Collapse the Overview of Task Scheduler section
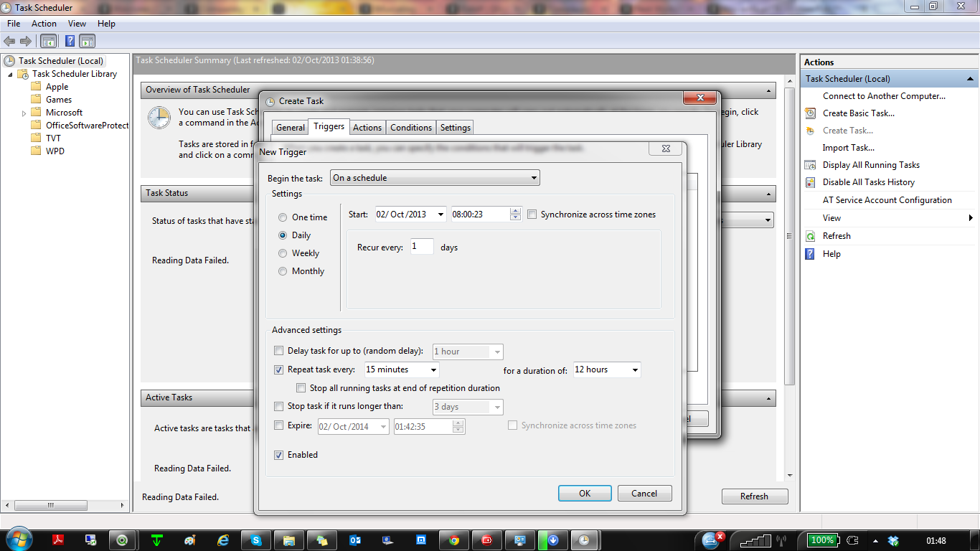The image size is (980, 551). click(769, 90)
